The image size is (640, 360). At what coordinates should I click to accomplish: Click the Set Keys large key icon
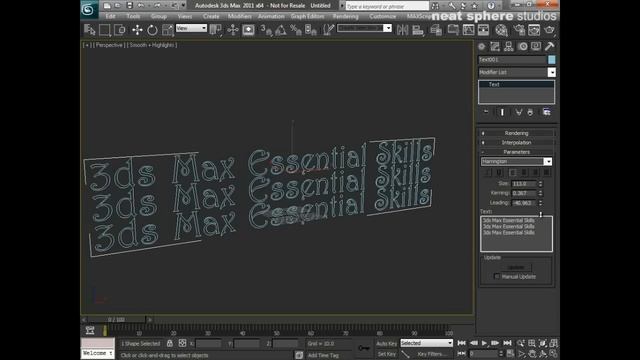point(363,348)
